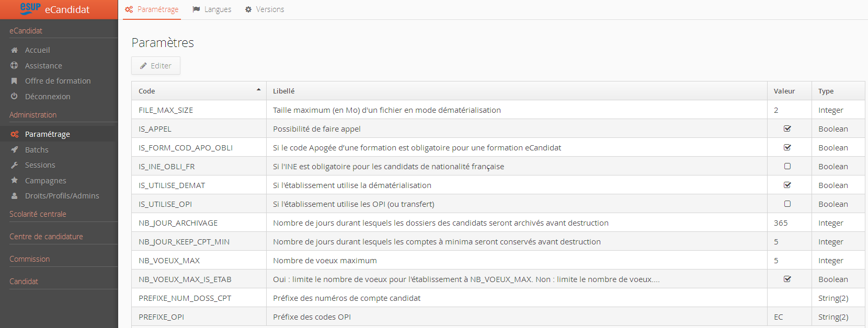Click the Sessions wrench icon

pos(15,165)
